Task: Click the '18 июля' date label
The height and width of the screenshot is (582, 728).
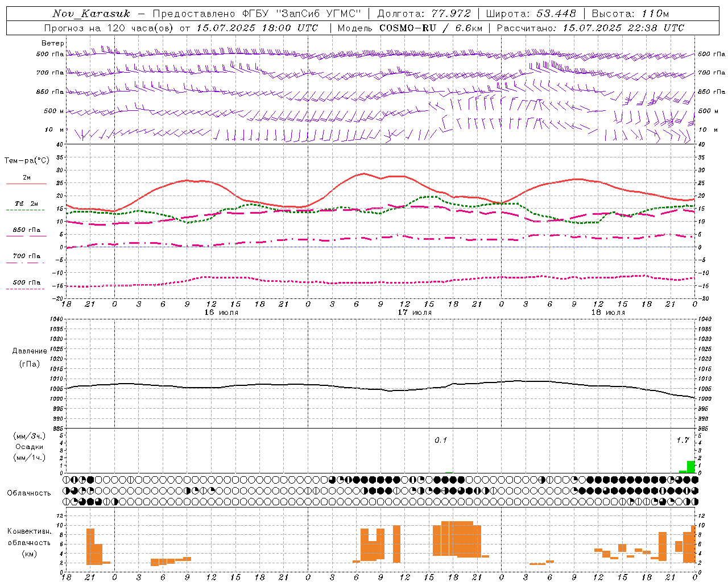Action: tap(608, 312)
